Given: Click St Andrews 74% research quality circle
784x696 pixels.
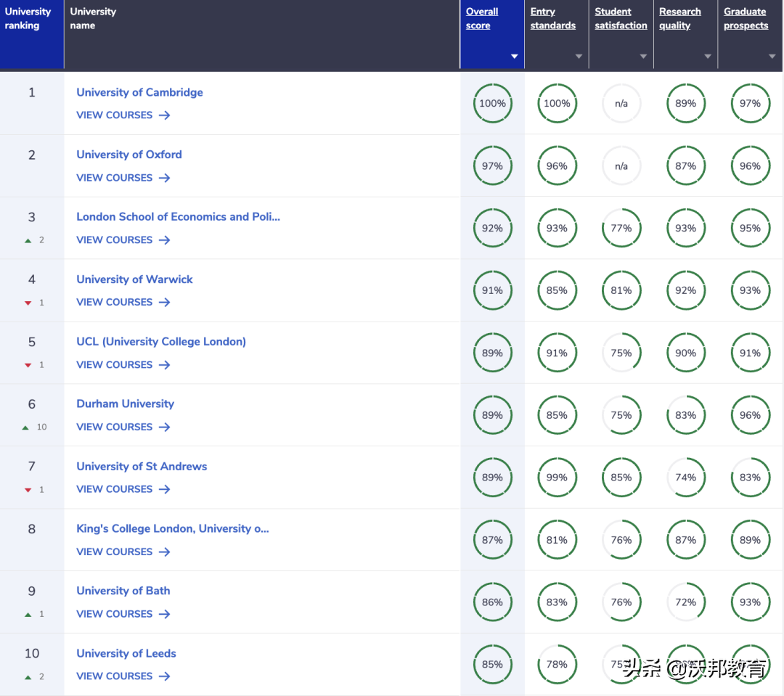Looking at the screenshot, I should coord(685,478).
